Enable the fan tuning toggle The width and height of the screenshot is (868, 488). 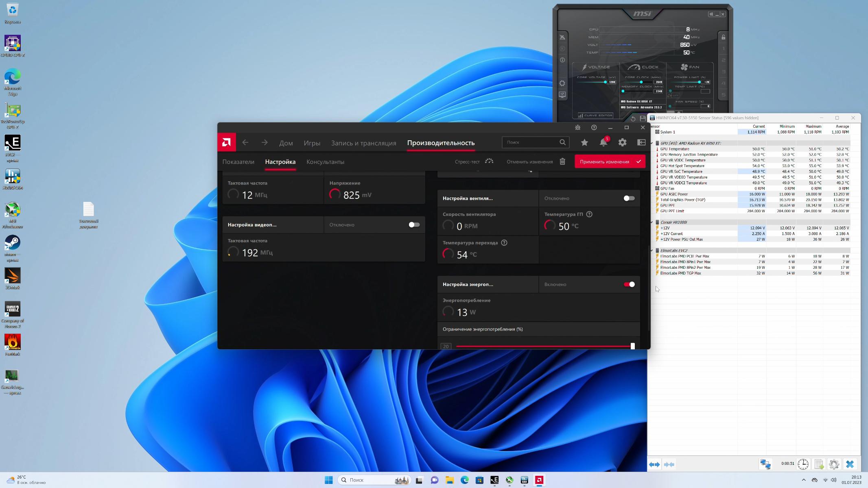tap(629, 198)
